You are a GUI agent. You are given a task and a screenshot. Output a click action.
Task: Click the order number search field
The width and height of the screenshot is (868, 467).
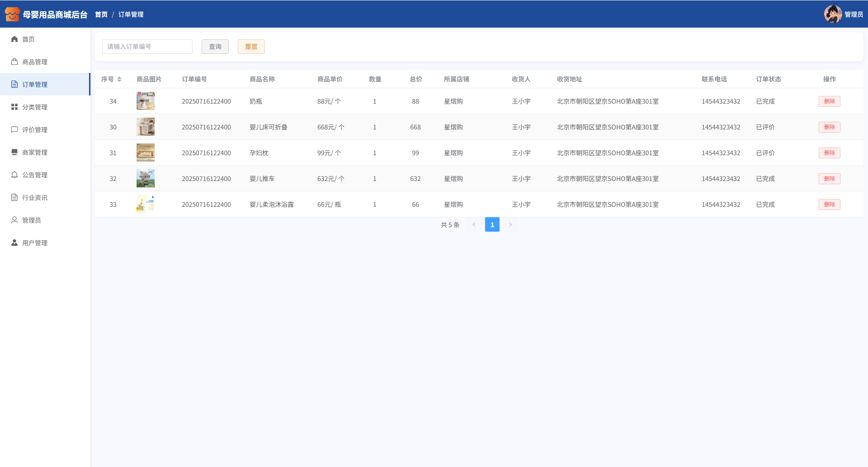(x=147, y=47)
